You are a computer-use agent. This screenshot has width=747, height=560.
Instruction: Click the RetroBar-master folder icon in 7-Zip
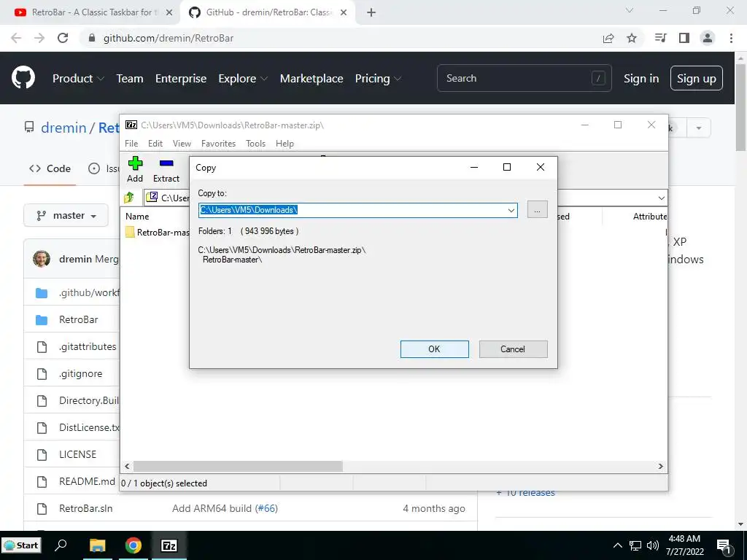[130, 233]
